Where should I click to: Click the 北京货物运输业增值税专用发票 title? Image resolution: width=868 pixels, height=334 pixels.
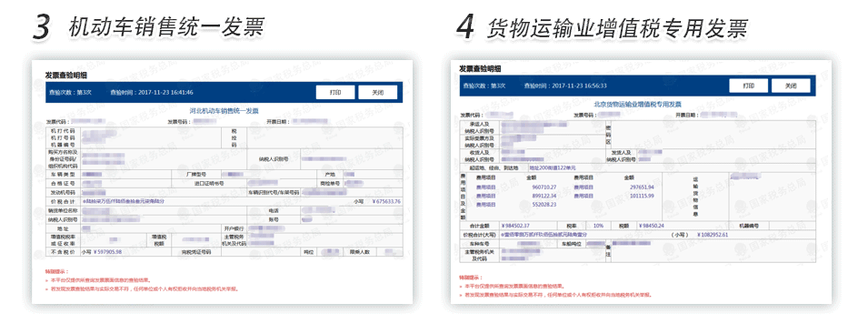(637, 104)
